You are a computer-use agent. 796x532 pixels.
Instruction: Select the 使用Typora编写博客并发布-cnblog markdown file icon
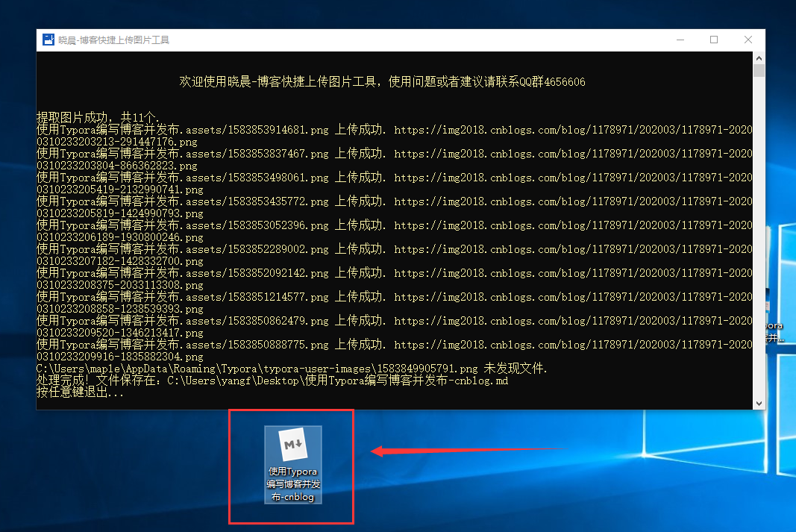(293, 465)
